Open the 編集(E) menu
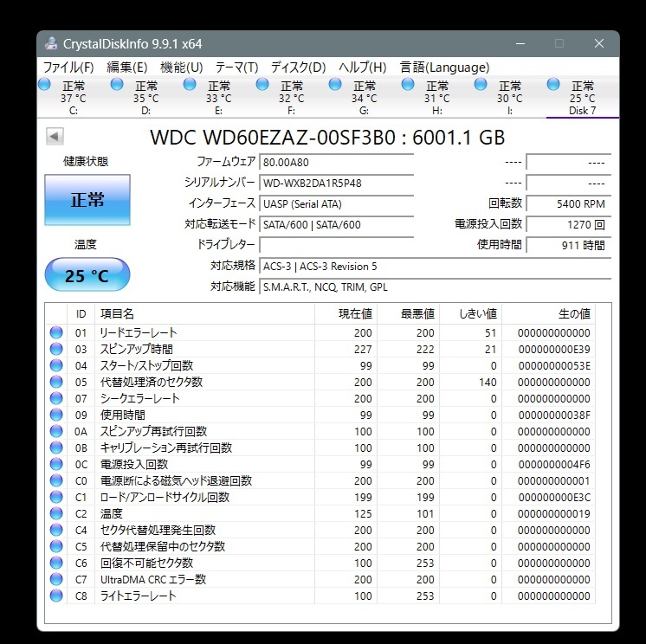646x644 pixels. [x=127, y=68]
